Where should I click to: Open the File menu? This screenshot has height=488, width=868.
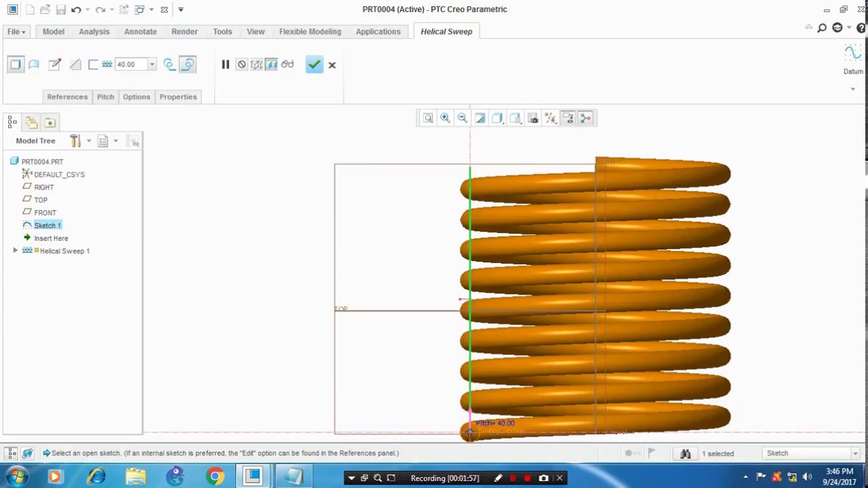tap(16, 32)
